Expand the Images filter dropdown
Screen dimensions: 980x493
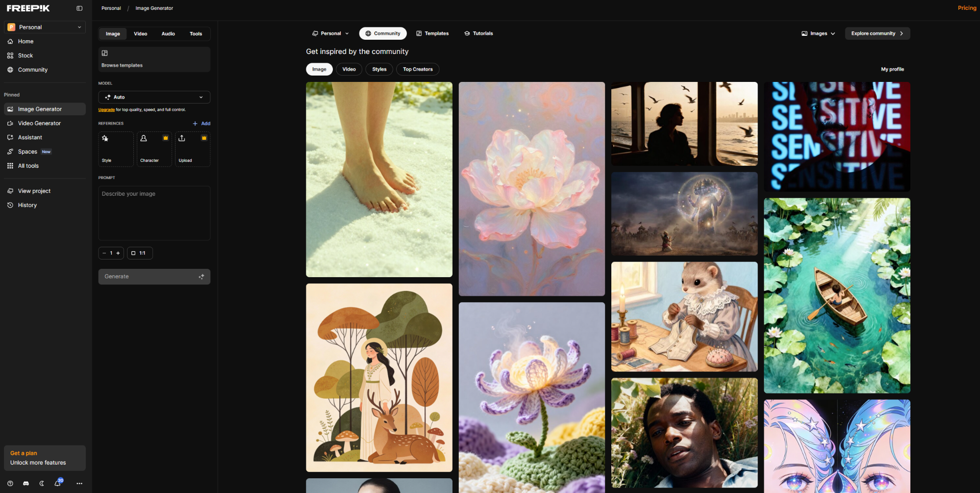coord(818,33)
